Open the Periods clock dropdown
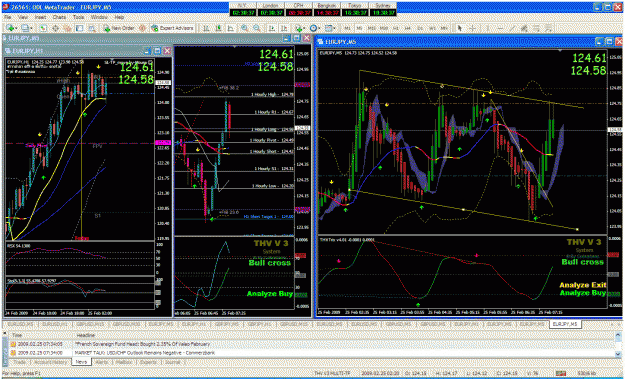This screenshot has width=625, height=379. [315, 28]
